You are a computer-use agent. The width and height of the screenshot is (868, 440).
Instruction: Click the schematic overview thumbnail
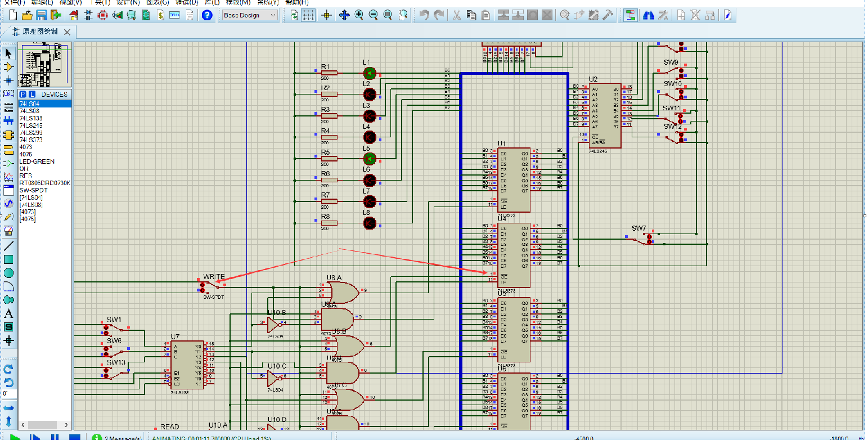point(44,65)
